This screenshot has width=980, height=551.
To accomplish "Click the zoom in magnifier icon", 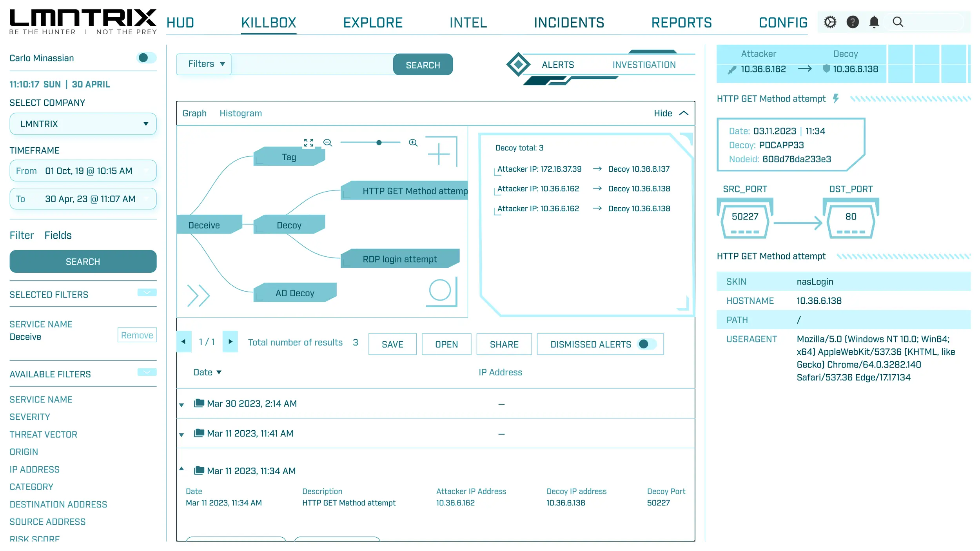I will click(413, 143).
